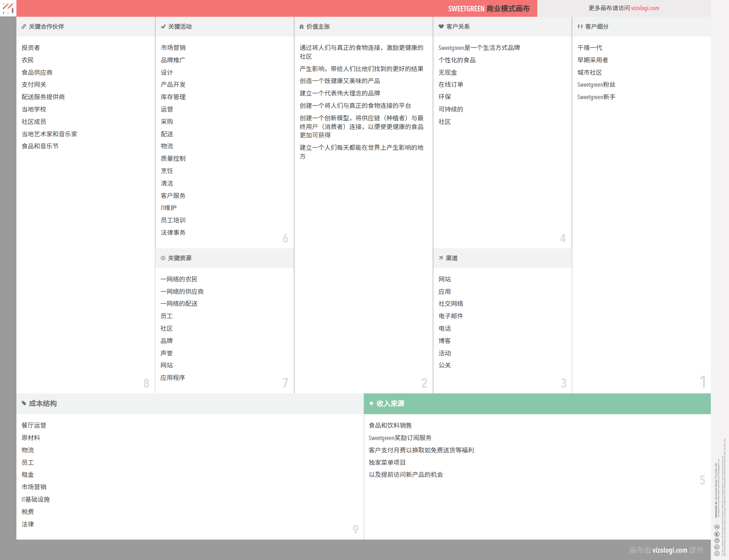This screenshot has height=560, width=729.
Task: Click the 千禧一代 customer segment entry
Action: (589, 48)
